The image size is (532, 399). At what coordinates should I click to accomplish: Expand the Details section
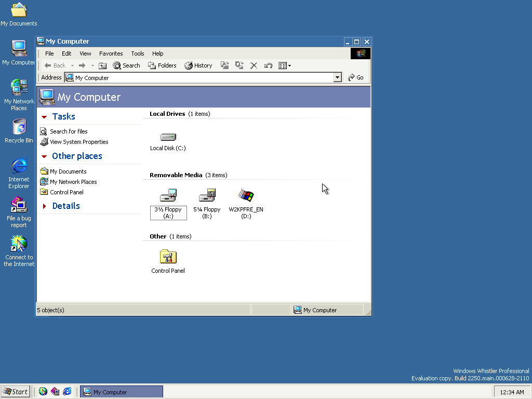[65, 206]
